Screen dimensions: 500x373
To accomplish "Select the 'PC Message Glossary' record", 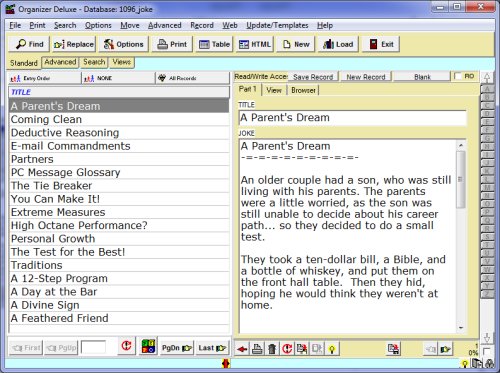I will [119, 172].
